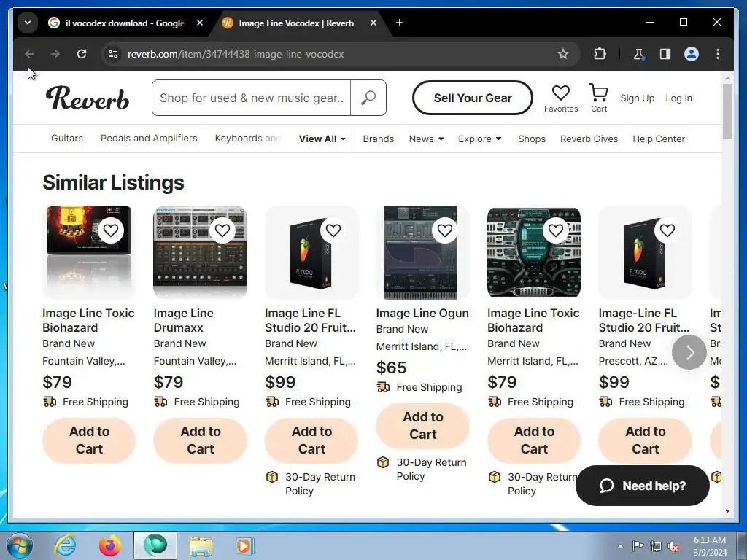Favorite Image-Line FL Studio Prescott listing
This screenshot has height=560, width=747.
pyautogui.click(x=667, y=230)
